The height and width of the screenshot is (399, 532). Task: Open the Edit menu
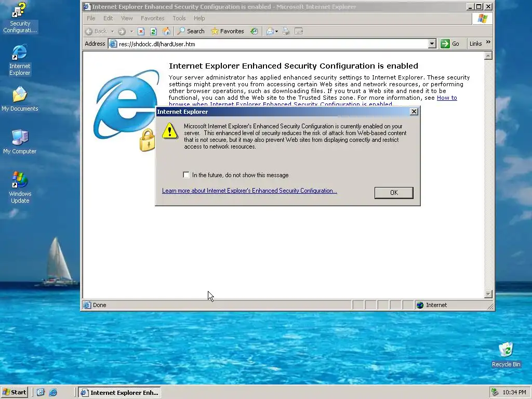tap(108, 18)
